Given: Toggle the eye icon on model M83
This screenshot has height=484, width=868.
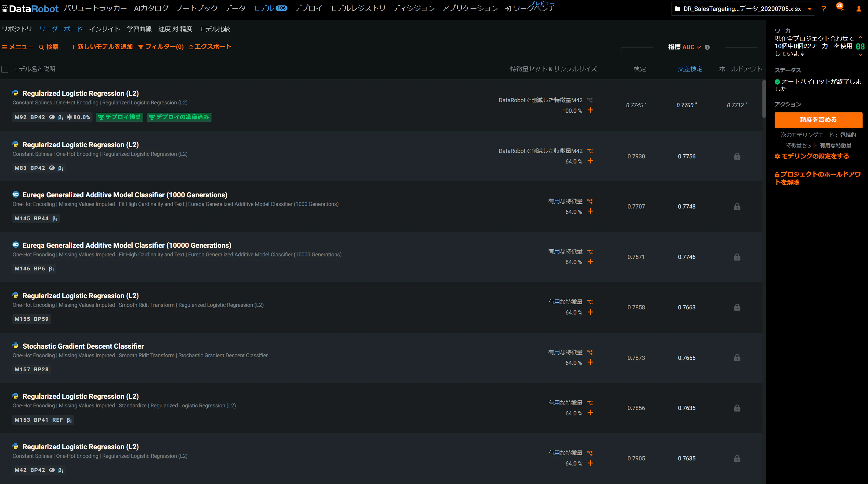Looking at the screenshot, I should (x=52, y=168).
